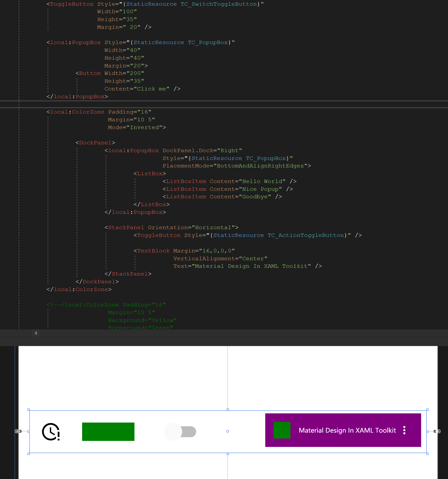Click the right code-anchor icon beside the selected control

[437, 431]
